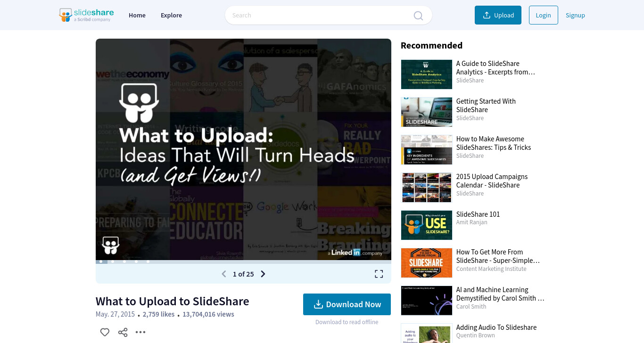
Task: Open the Home menu item
Action: 137,15
